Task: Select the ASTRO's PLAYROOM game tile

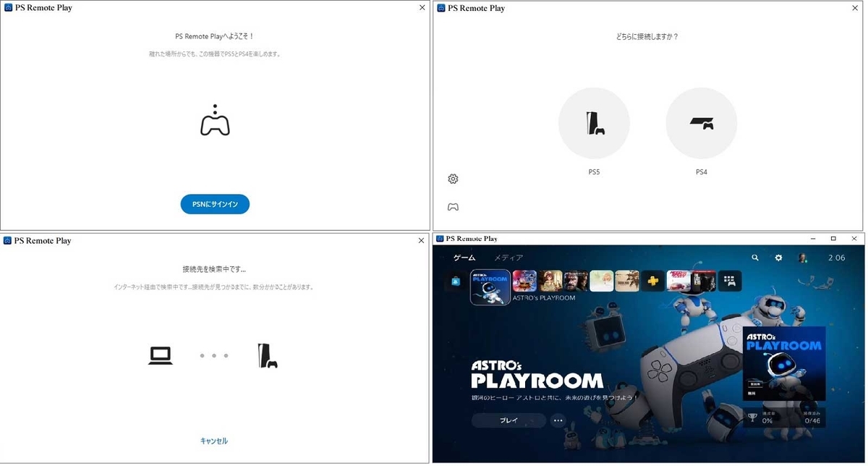Action: 490,287
